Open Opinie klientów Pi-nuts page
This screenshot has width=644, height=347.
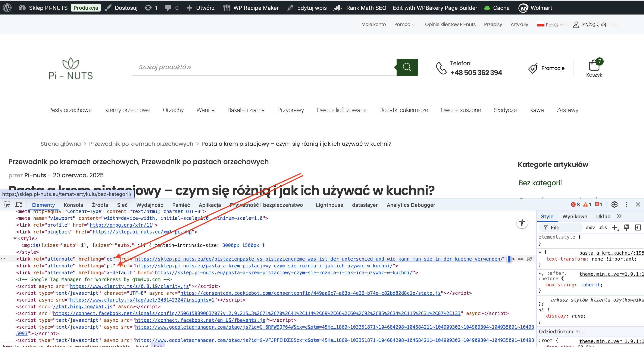click(450, 25)
